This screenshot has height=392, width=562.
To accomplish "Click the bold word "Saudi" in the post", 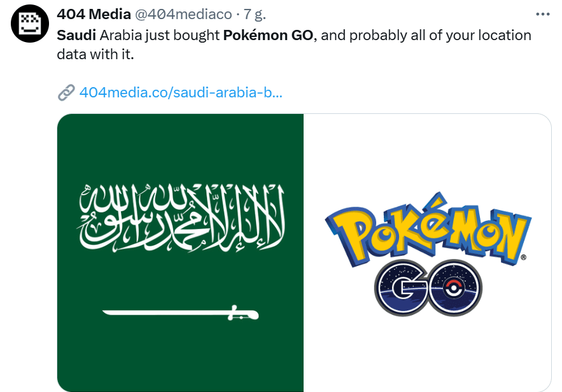I will pos(76,35).
